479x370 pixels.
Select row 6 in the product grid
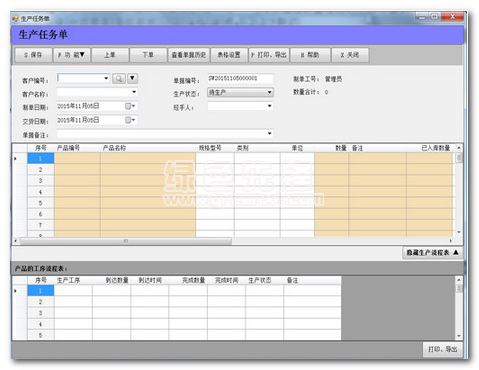(x=40, y=214)
